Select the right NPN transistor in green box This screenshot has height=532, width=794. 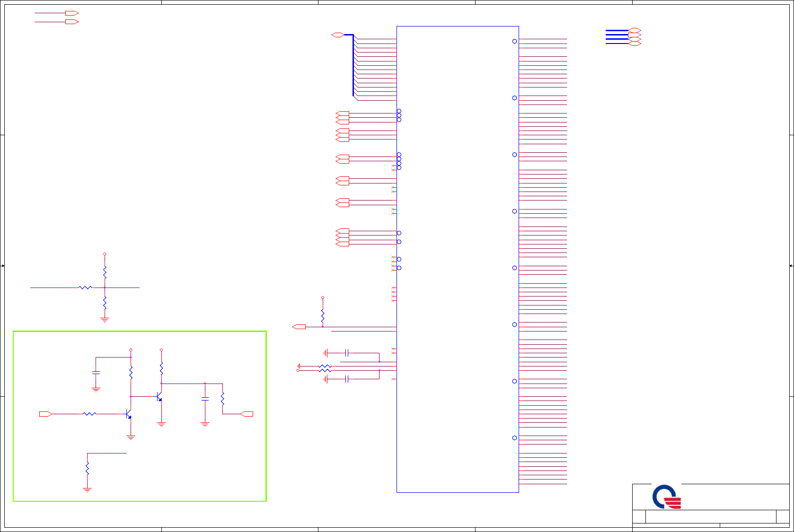pos(159,396)
